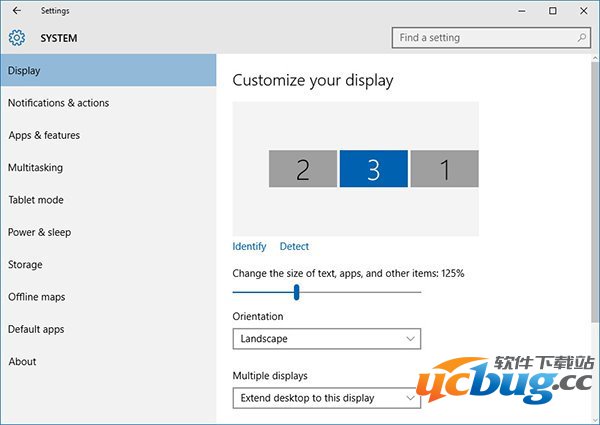Click the search magnifier icon
Viewport: 600px width, 425px height.
click(x=582, y=38)
